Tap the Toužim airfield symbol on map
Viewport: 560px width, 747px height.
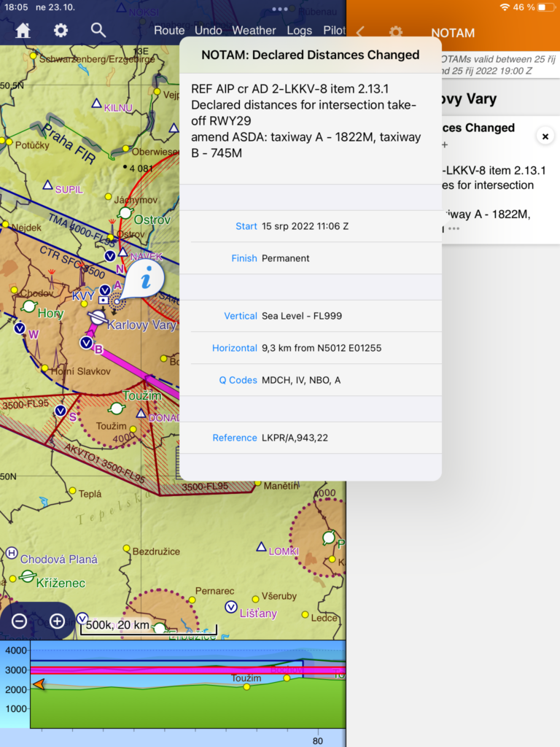[116, 409]
